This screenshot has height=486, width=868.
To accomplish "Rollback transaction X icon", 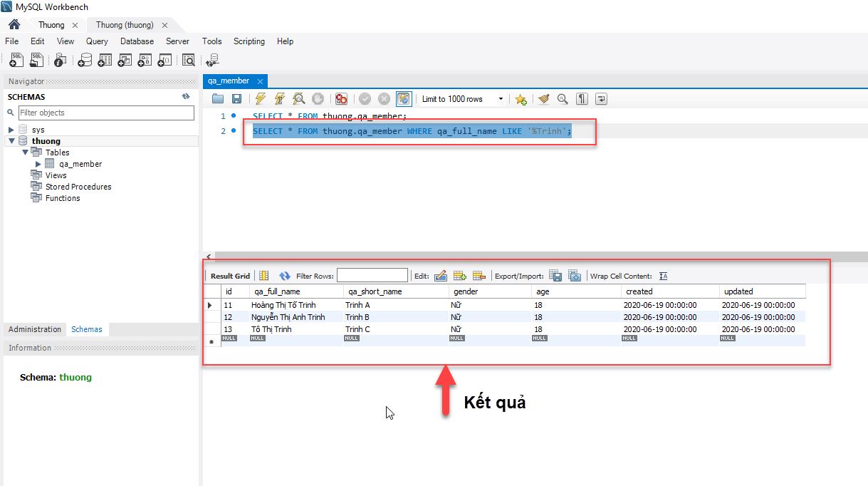I will [384, 99].
